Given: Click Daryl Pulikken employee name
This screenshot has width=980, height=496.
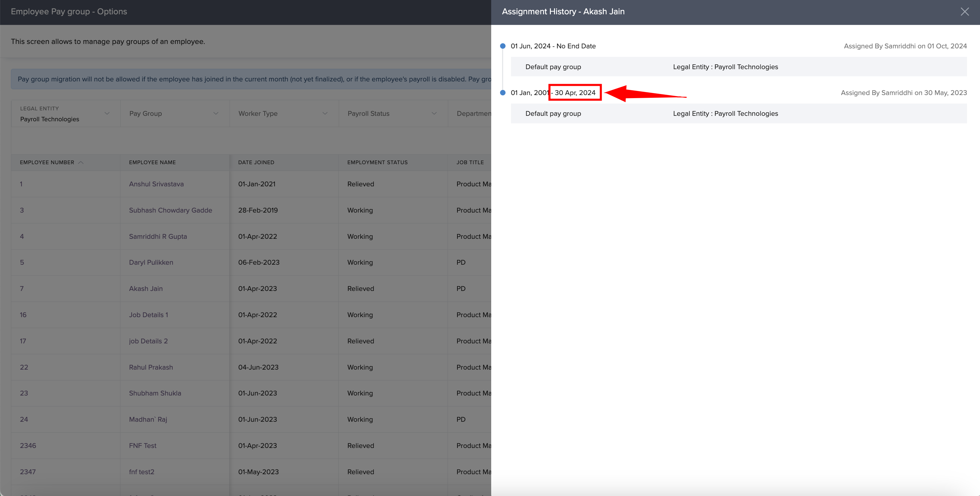Looking at the screenshot, I should [151, 262].
